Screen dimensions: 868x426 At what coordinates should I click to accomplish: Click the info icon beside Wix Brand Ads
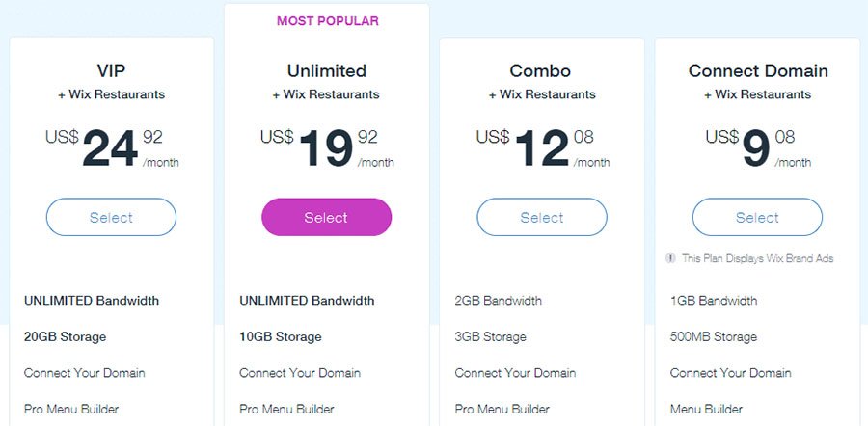670,258
